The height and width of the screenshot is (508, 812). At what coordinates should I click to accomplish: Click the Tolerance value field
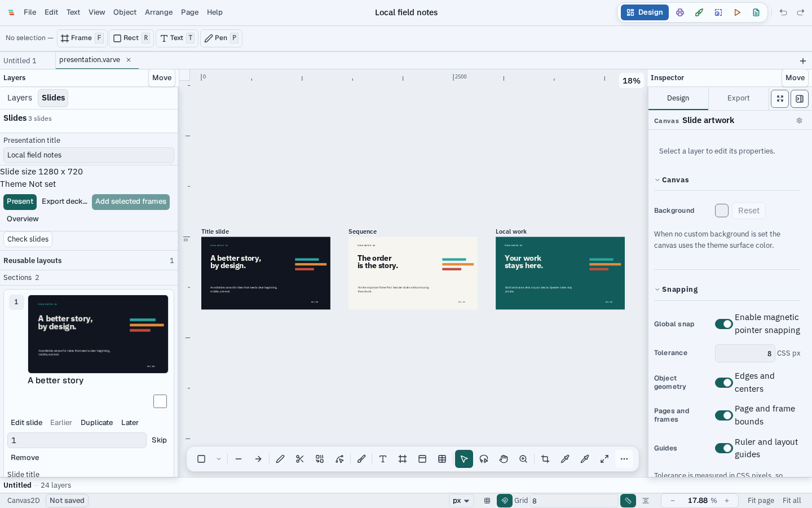tap(745, 353)
